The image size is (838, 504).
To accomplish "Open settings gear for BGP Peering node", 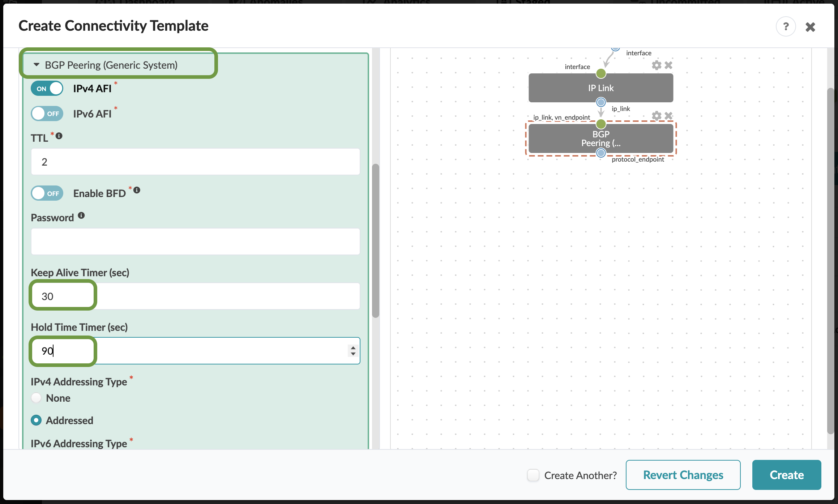I will (x=657, y=116).
